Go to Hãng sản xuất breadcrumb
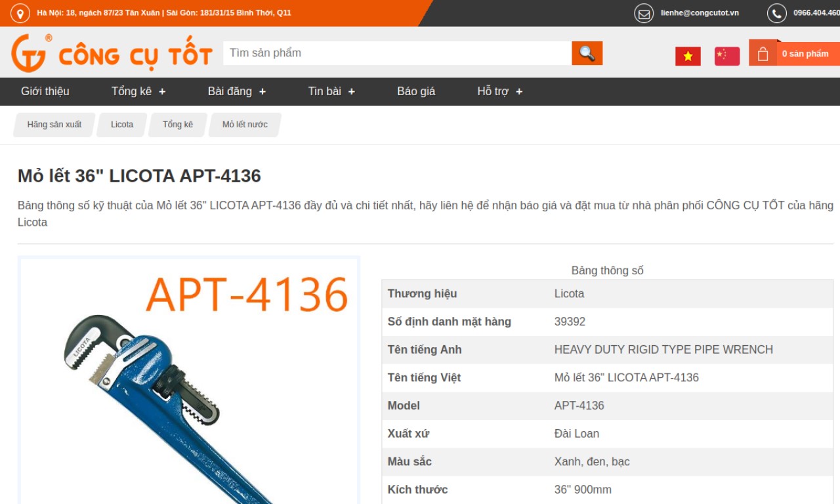This screenshot has height=504, width=840. pyautogui.click(x=54, y=125)
